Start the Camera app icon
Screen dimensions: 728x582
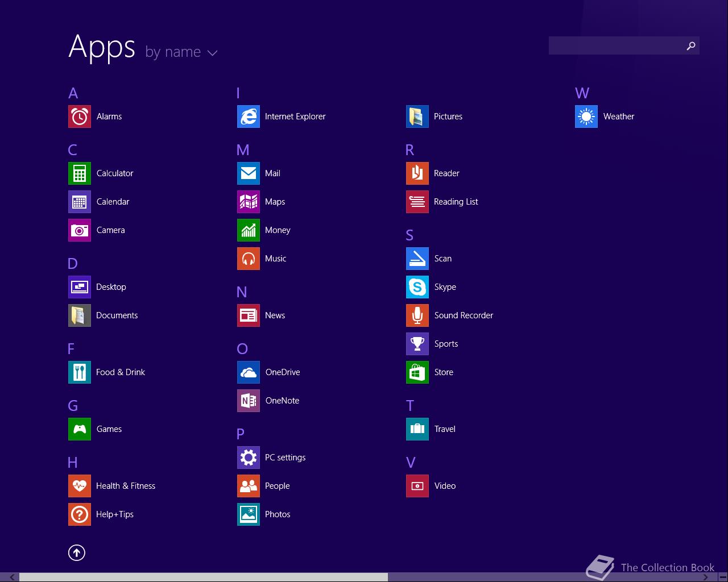(80, 230)
